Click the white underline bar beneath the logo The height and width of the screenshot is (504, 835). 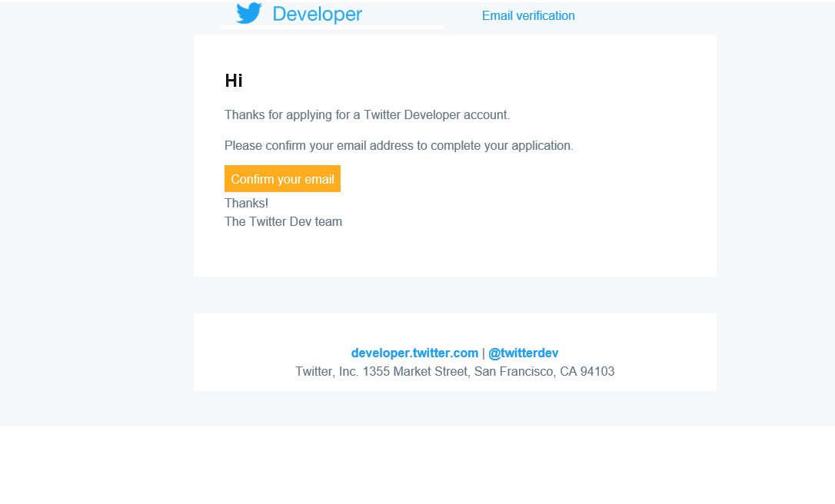click(332, 27)
